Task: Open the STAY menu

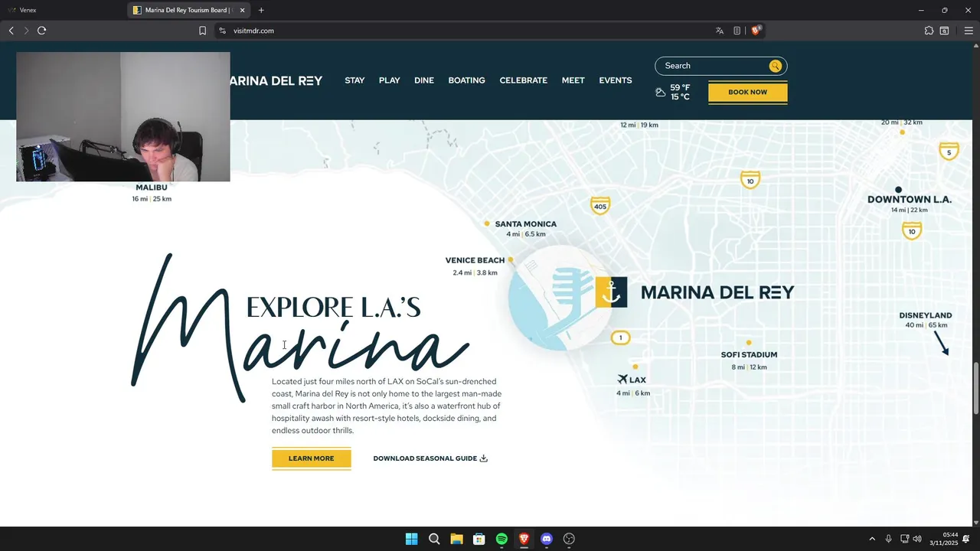Action: (354, 80)
